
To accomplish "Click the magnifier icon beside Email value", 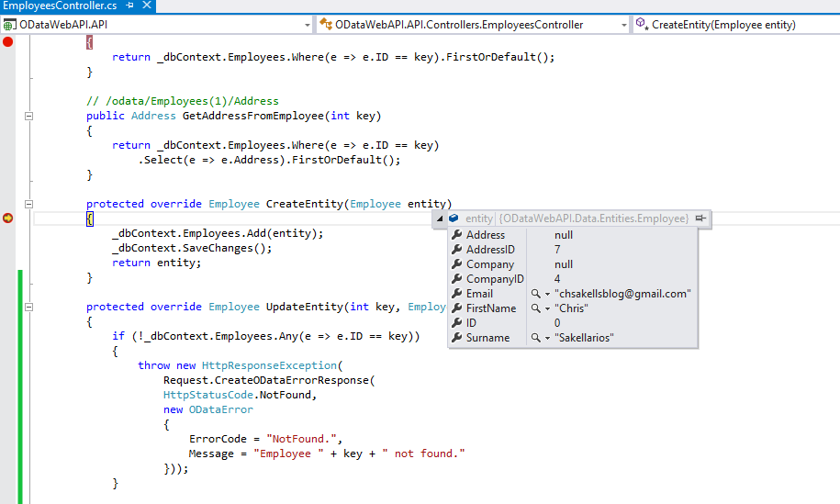I will (x=535, y=294).
